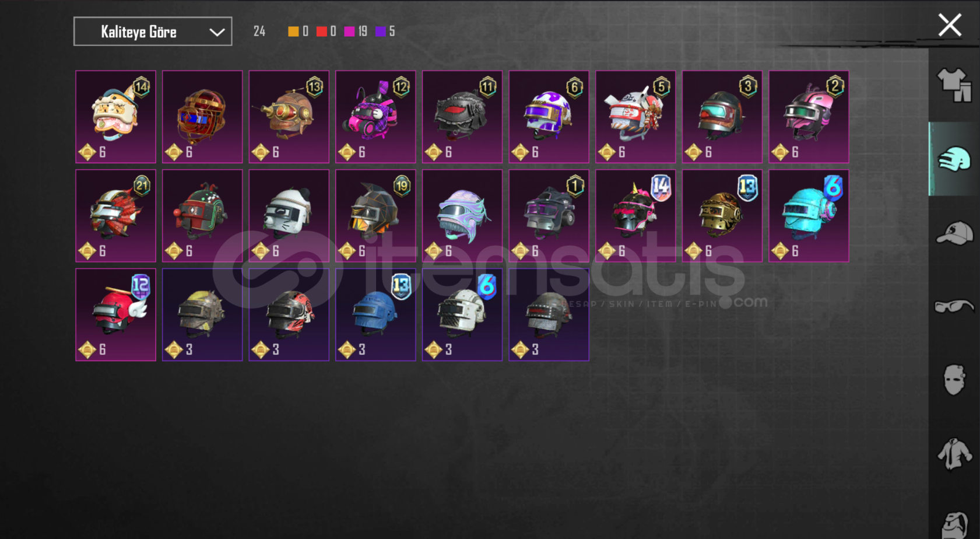Image resolution: width=980 pixels, height=539 pixels.
Task: Select the steampunk goggles helmet numbered 13
Action: (289, 117)
